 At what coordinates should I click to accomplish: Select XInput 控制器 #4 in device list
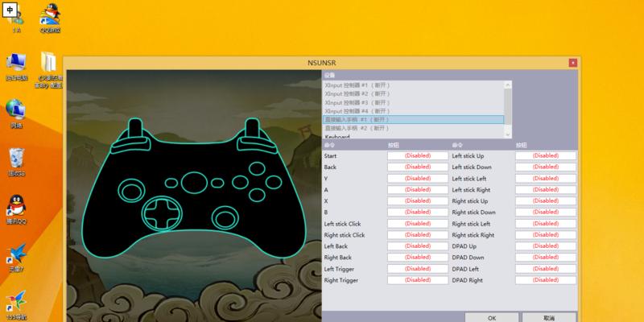pyautogui.click(x=413, y=111)
